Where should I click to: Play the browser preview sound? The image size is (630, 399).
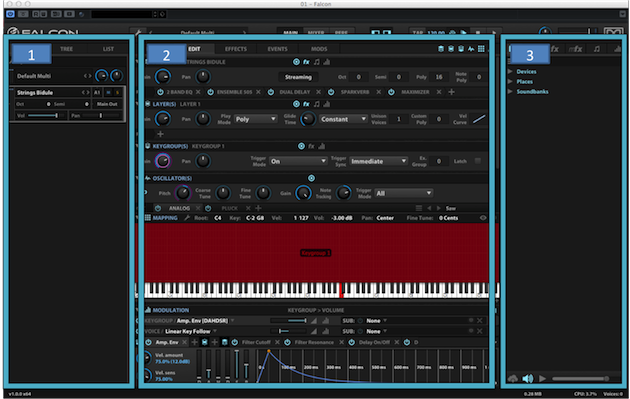(542, 378)
